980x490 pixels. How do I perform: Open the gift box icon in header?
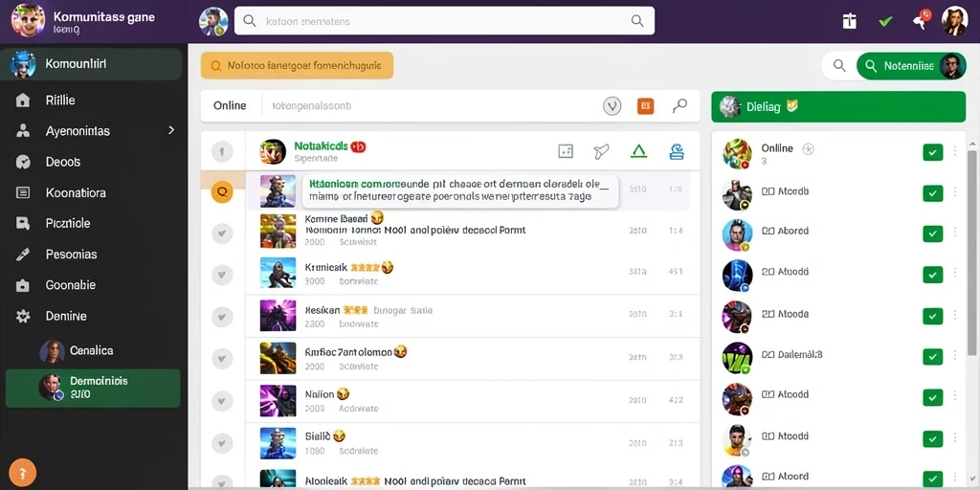pos(849,21)
